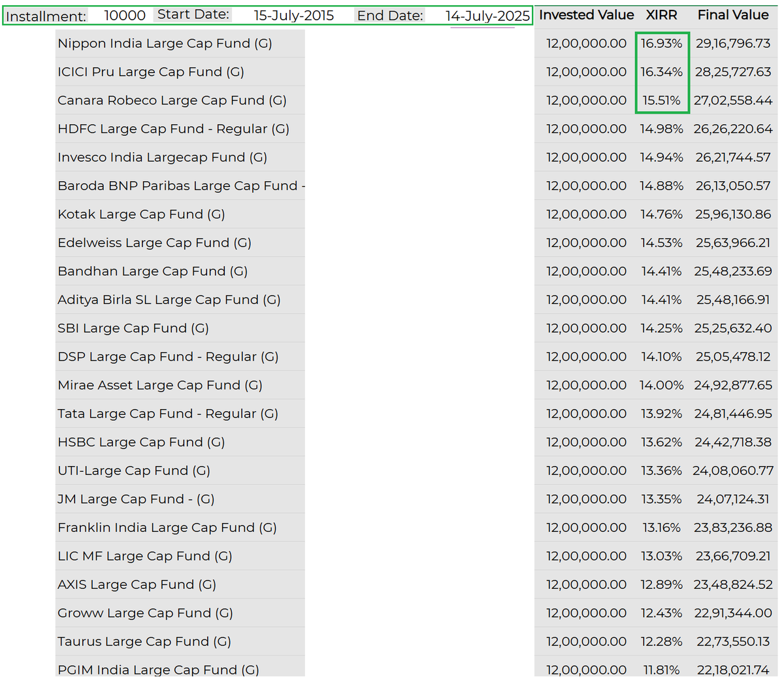The height and width of the screenshot is (681, 784).
Task: Click final value 28,25,727.63
Action: pyautogui.click(x=733, y=72)
